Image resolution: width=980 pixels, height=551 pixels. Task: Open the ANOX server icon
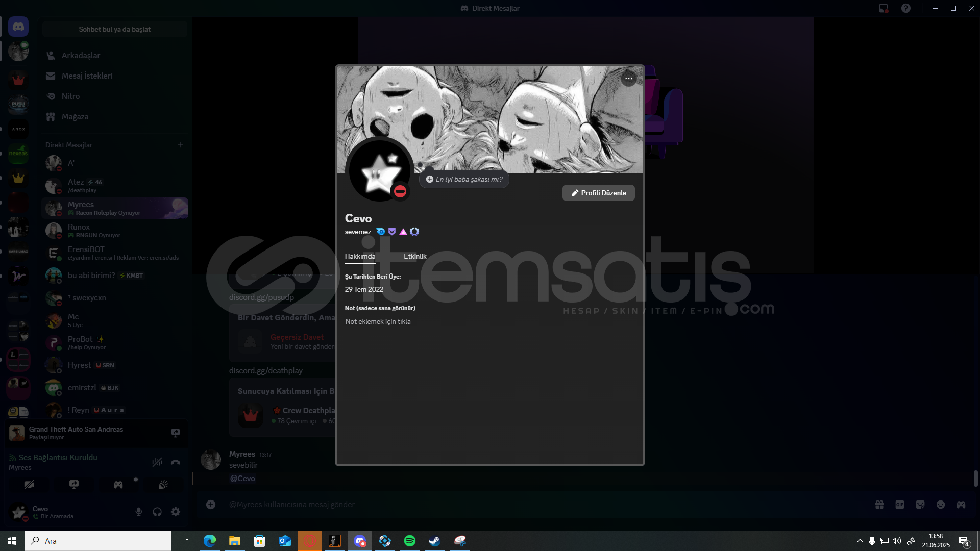pyautogui.click(x=18, y=129)
